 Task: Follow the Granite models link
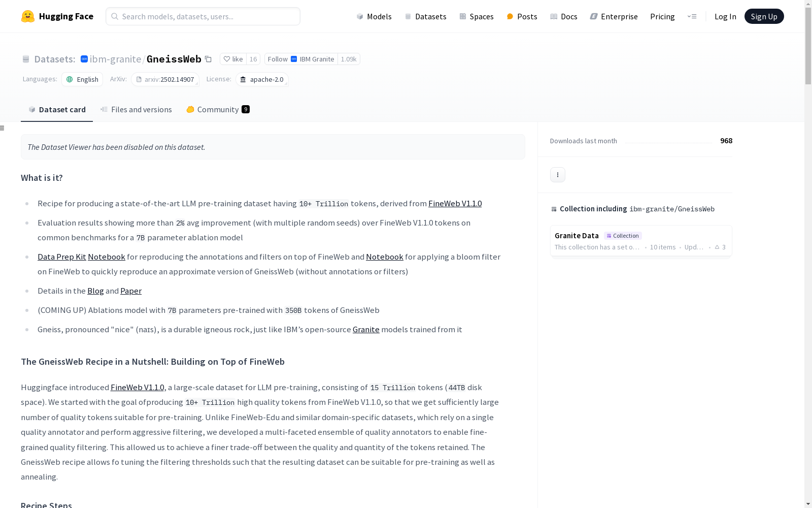(366, 330)
